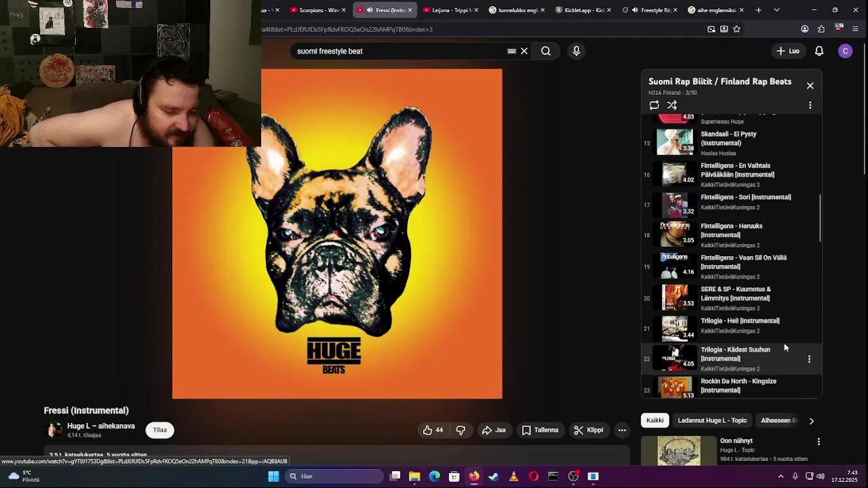Viewport: 868px width, 488px height.
Task: Click the search magnifier button
Action: pyautogui.click(x=546, y=51)
